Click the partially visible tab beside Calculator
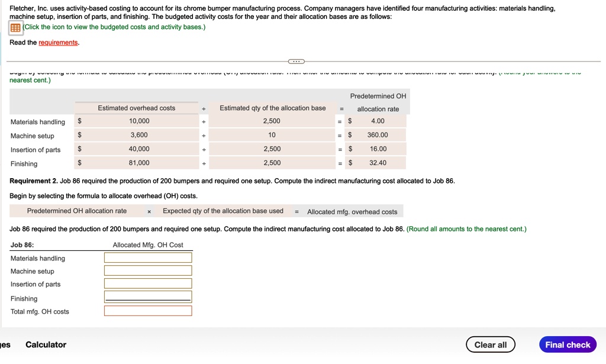The image size is (606, 364). click(5, 344)
